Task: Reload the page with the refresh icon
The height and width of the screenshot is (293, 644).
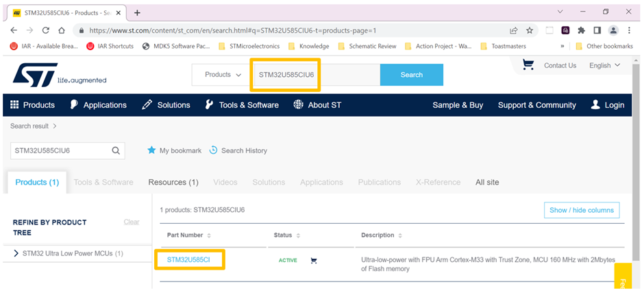Action: [46, 30]
